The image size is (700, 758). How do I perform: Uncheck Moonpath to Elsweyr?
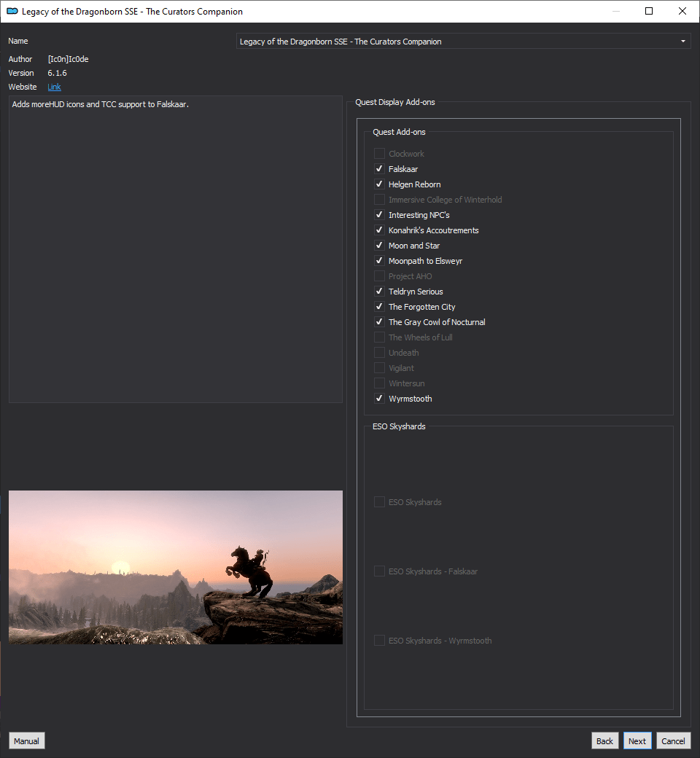379,261
